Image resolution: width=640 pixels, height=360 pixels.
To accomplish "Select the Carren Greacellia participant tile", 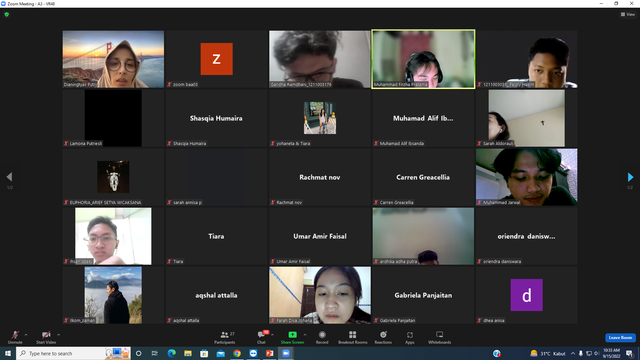I will point(423,177).
